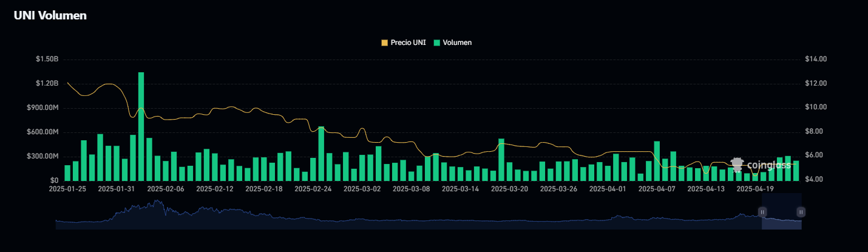868x252 pixels.
Task: Click the $12.00 price axis label
Action: pos(816,83)
